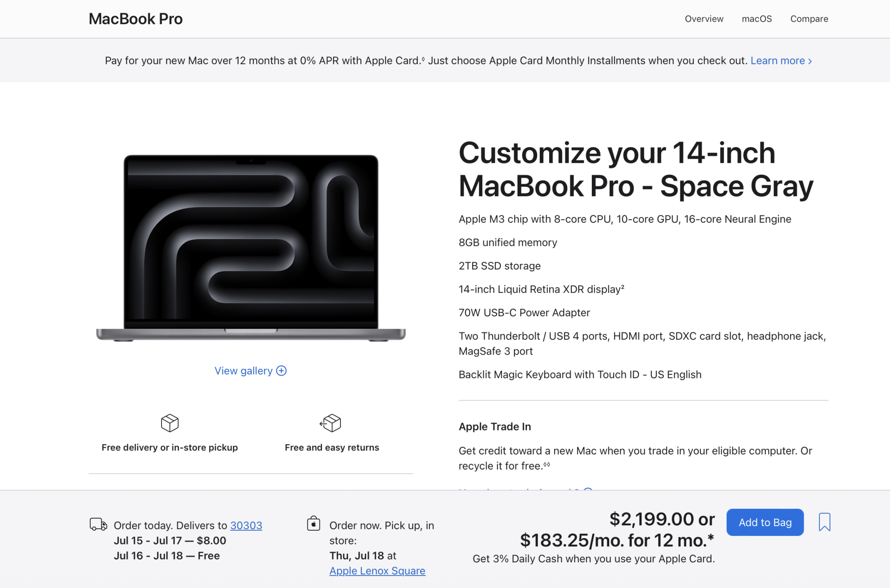Click the Apple Trade In heading
The height and width of the screenshot is (588, 890).
[495, 427]
